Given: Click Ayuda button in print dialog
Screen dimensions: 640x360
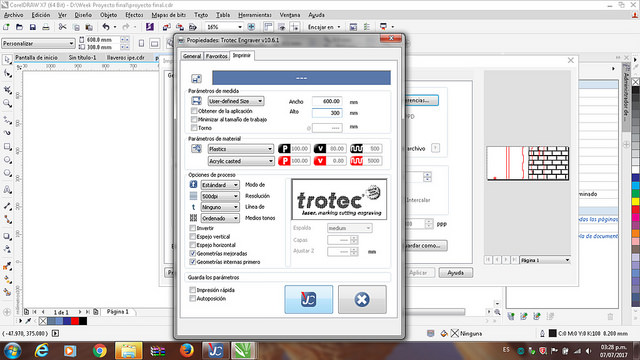Looking at the screenshot, I should click(x=456, y=273).
